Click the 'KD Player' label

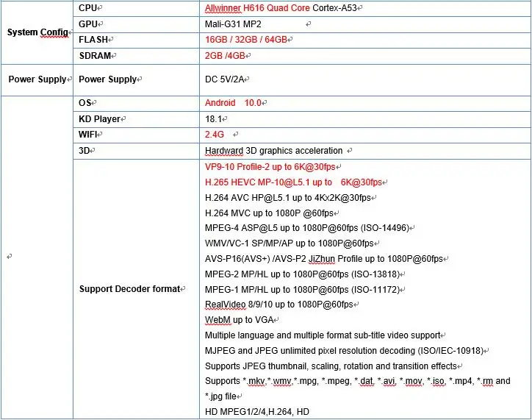pos(99,119)
